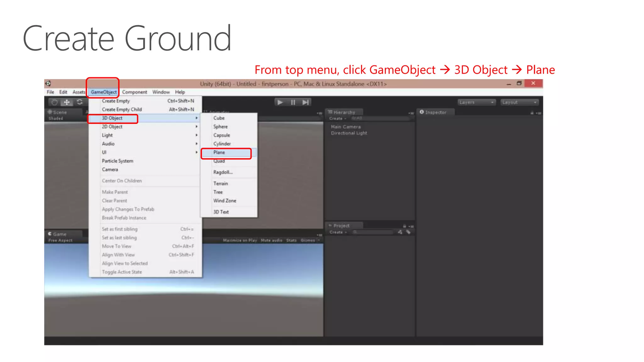The image size is (644, 362).
Task: Open the Layers dropdown
Action: [x=476, y=102]
